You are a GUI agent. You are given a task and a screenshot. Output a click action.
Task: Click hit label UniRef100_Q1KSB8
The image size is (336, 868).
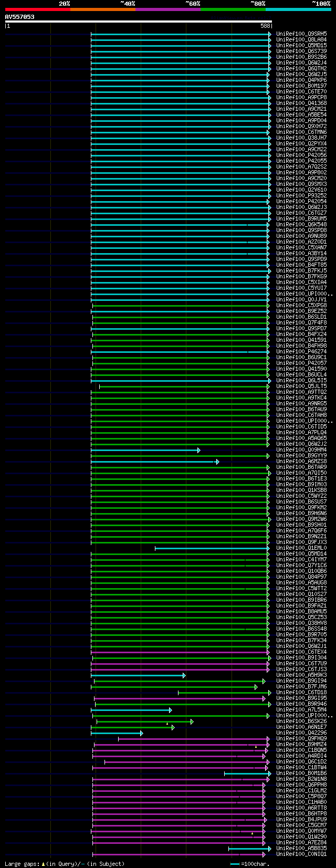click(301, 490)
